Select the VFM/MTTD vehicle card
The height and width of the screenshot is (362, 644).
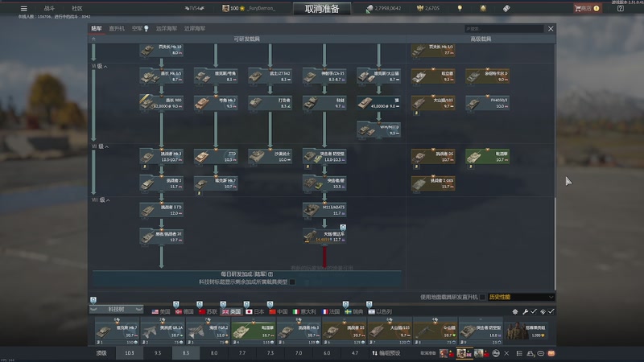378,130
